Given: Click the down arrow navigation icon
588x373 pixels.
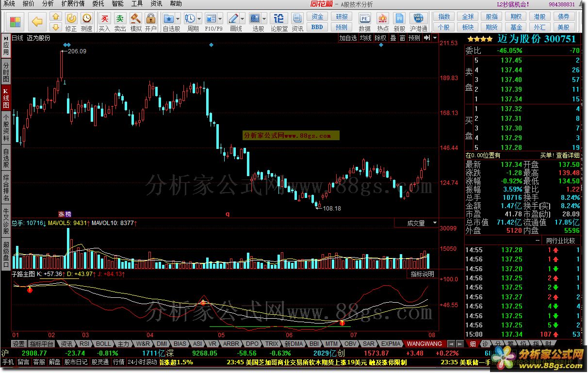Looking at the screenshot, I should pos(56,26).
